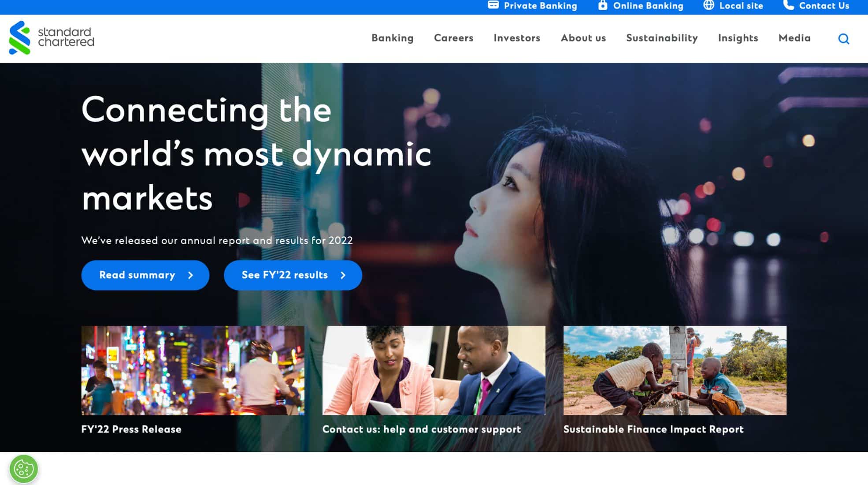Click the chevron on See FY'22 results
Viewport: 868px width, 485px height.
[x=343, y=275]
